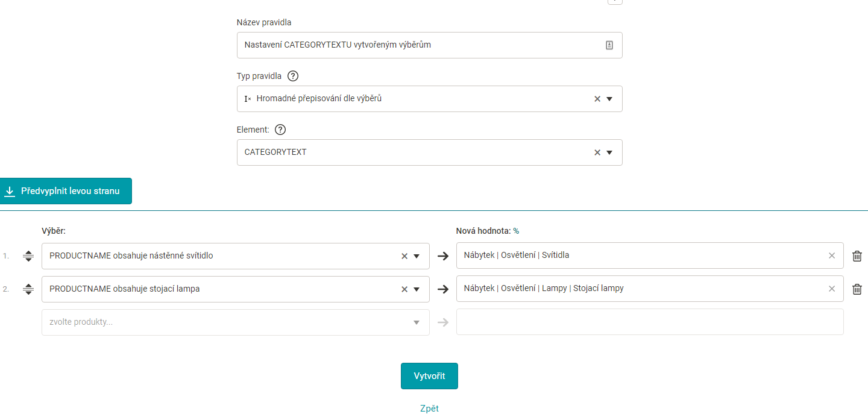Click reorder handle of first rule row
868x417 pixels.
[28, 256]
